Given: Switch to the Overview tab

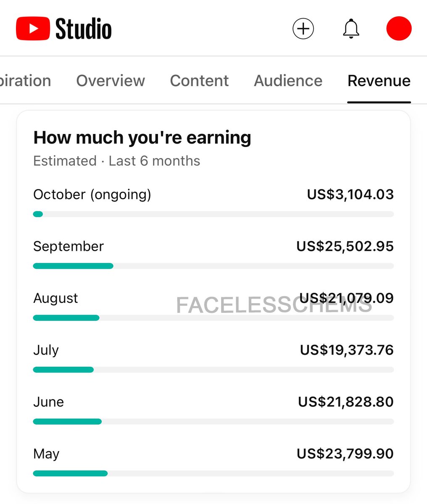Looking at the screenshot, I should coord(111,81).
